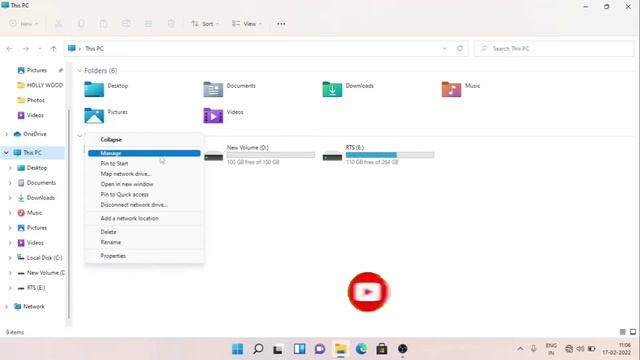The height and width of the screenshot is (360, 640).
Task: Open the Windows Start menu
Action: 238,349
